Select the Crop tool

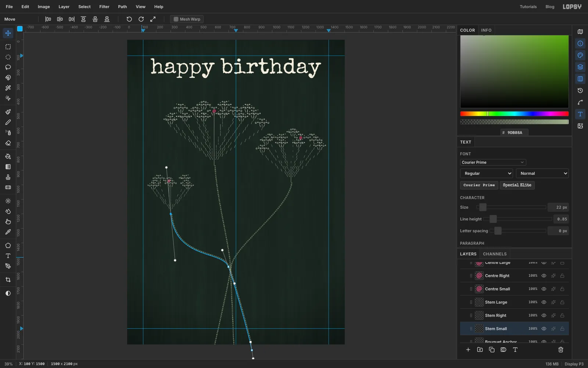8,280
